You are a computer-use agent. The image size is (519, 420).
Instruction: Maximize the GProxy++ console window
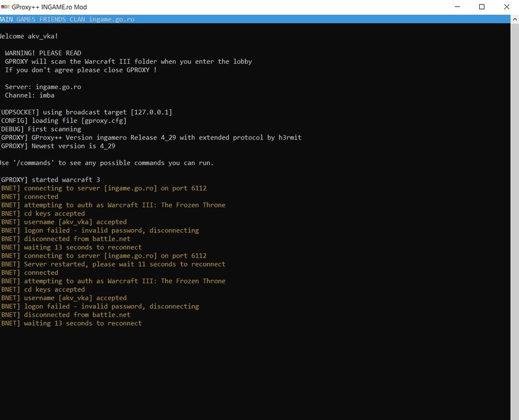point(481,7)
